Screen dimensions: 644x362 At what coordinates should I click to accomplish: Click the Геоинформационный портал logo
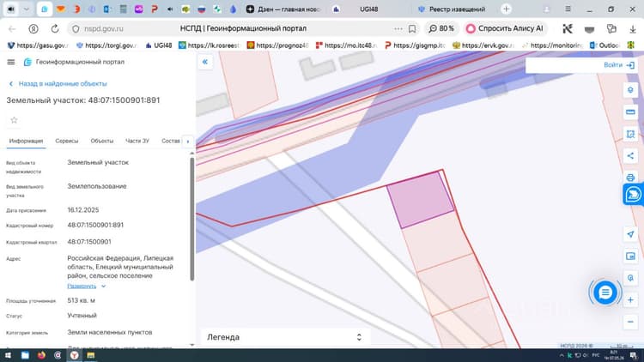74,62
